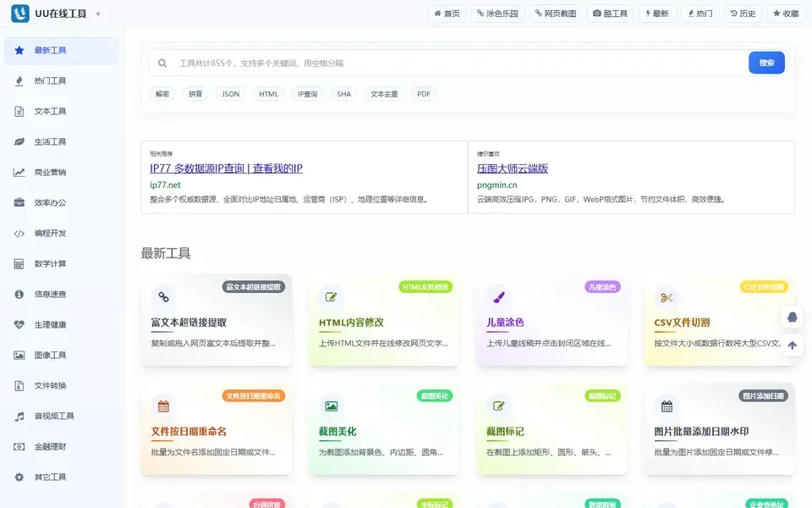The height and width of the screenshot is (508, 812).
Task: Click the code icon beside 编程开发
Action: 19,234
